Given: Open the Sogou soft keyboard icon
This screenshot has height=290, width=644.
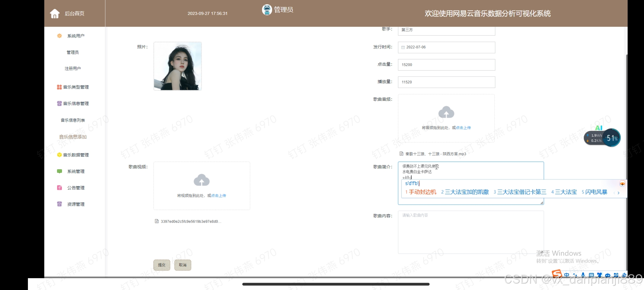Looking at the screenshot, I should [x=591, y=275].
